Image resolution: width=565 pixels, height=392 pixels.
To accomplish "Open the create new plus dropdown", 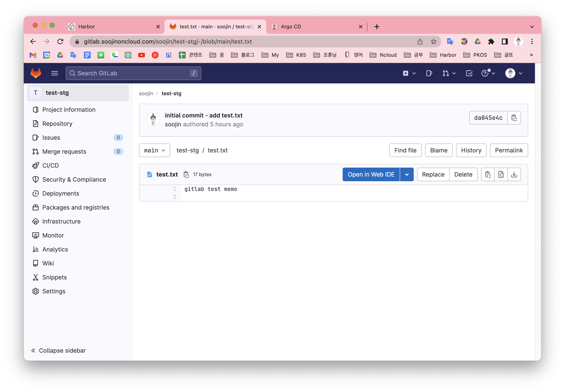I will [x=409, y=73].
